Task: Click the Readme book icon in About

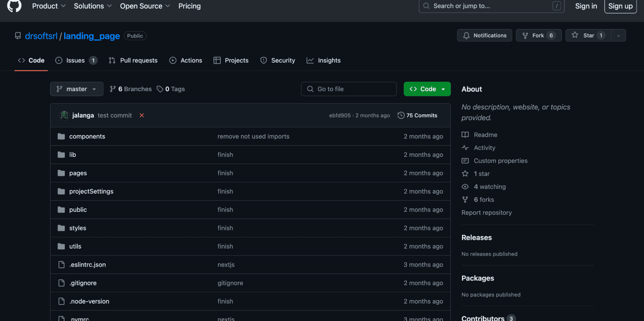Action: [x=465, y=135]
